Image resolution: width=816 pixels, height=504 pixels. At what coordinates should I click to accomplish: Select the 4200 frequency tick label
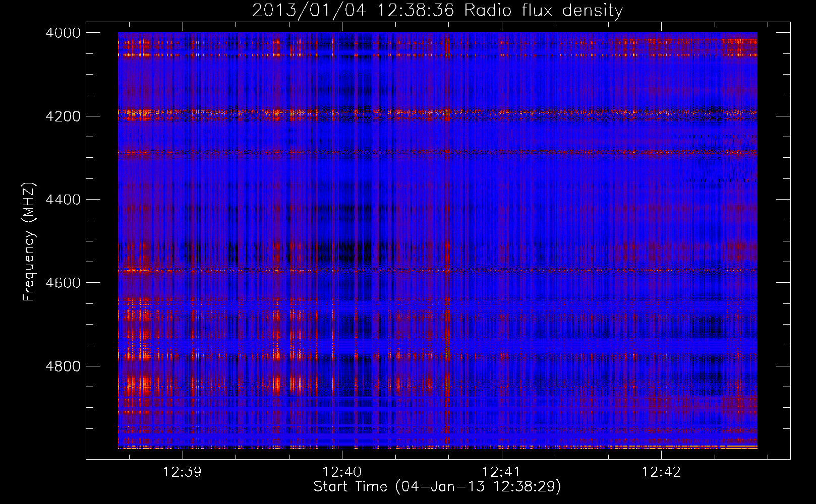click(63, 116)
